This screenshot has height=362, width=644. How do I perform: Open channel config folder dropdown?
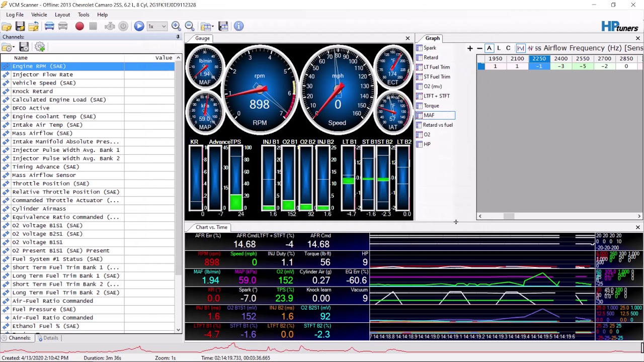coord(8,47)
